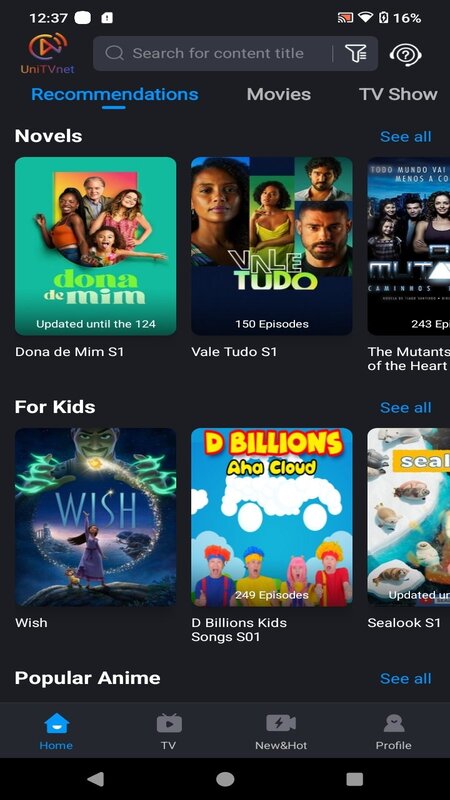This screenshot has width=450, height=800.
Task: Open the New&Hot section icon
Action: tap(281, 723)
